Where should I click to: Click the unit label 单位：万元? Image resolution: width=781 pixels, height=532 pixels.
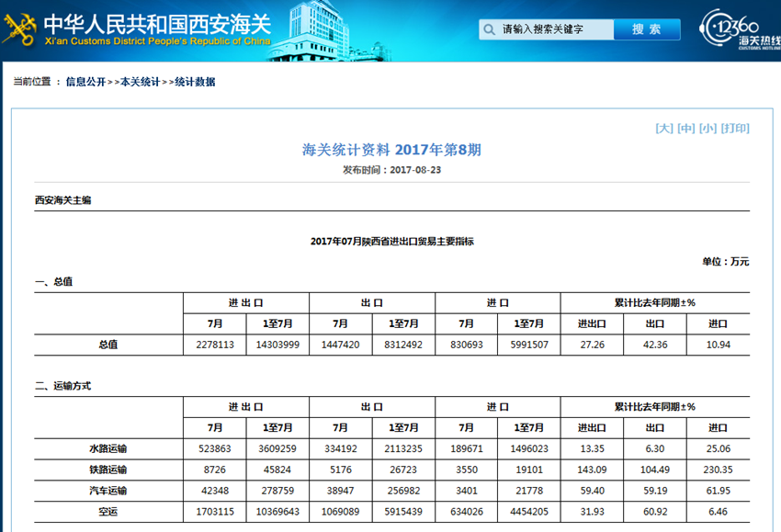coord(726,262)
